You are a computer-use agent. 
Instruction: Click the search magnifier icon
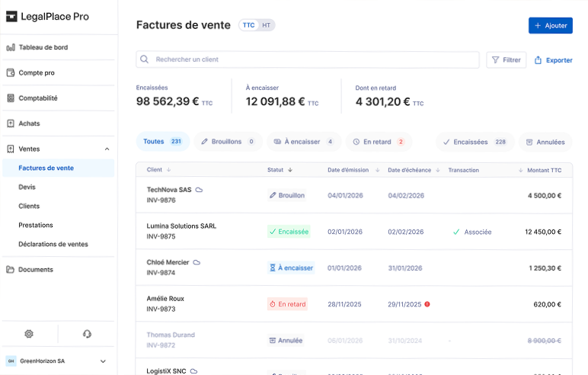145,59
